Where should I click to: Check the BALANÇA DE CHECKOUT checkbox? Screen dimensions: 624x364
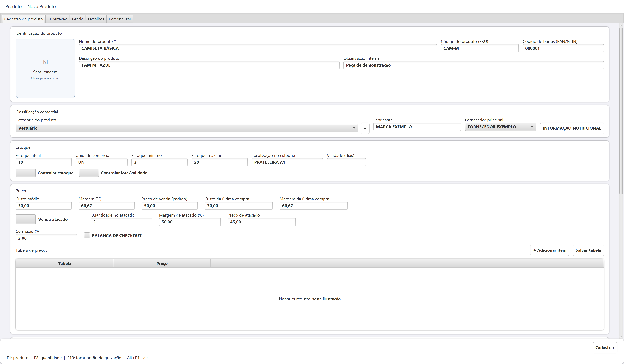[x=87, y=235]
